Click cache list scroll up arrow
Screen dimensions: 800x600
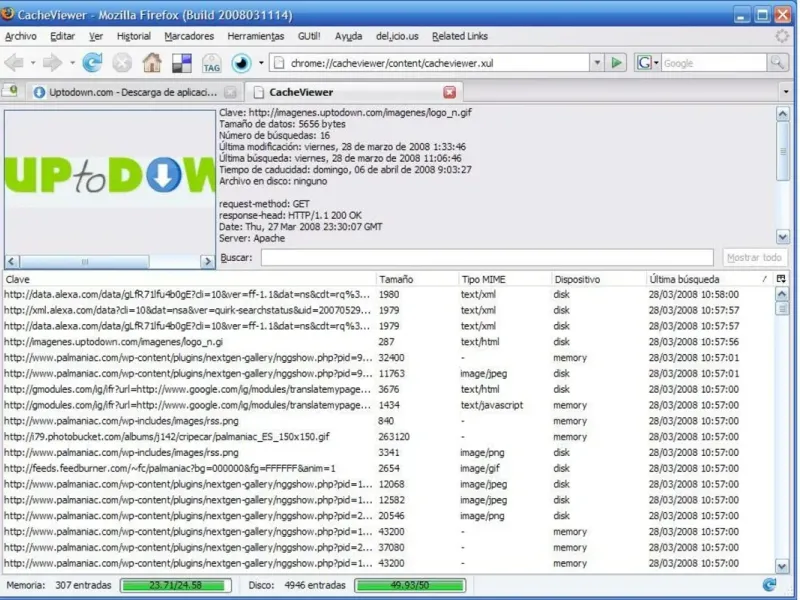pos(782,293)
